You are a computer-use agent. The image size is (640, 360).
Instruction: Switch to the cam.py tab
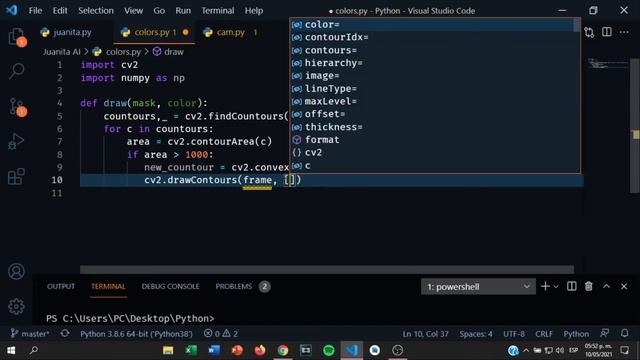click(231, 32)
